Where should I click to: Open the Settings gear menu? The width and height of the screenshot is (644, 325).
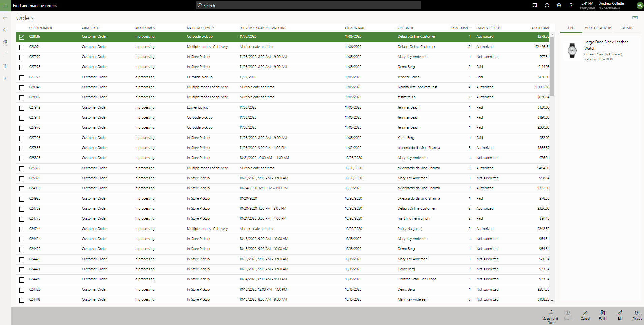click(559, 5)
